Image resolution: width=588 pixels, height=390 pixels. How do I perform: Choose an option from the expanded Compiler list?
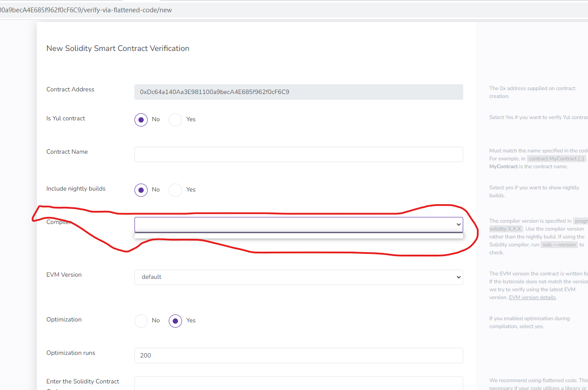(299, 235)
